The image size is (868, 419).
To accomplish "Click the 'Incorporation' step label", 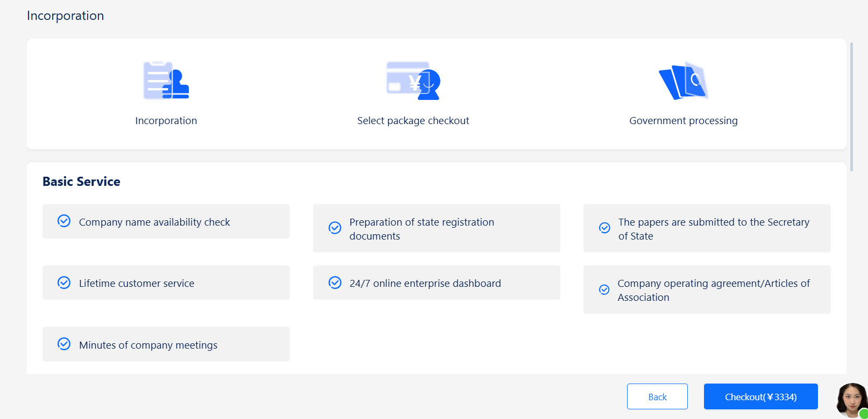I will [x=166, y=120].
